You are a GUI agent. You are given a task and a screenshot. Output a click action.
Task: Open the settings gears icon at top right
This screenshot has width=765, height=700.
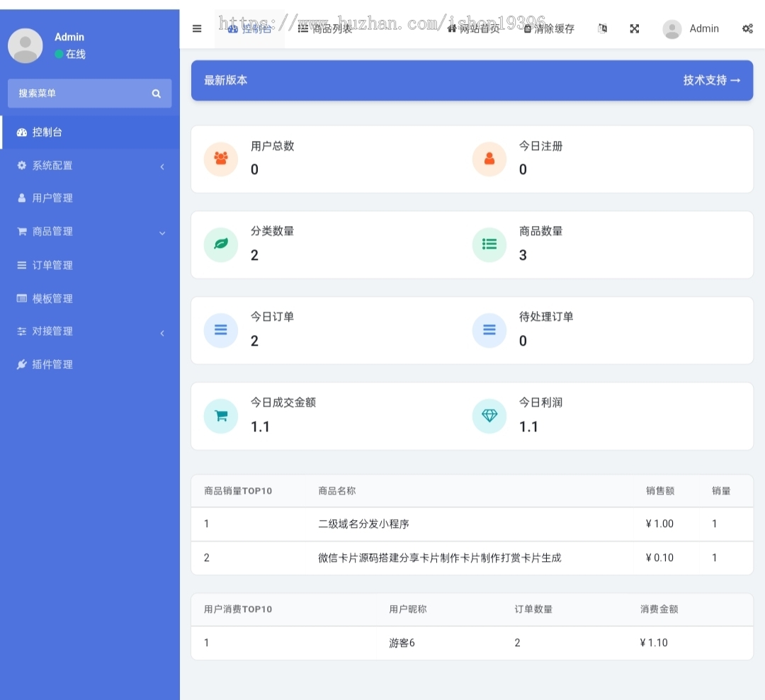coord(747,29)
